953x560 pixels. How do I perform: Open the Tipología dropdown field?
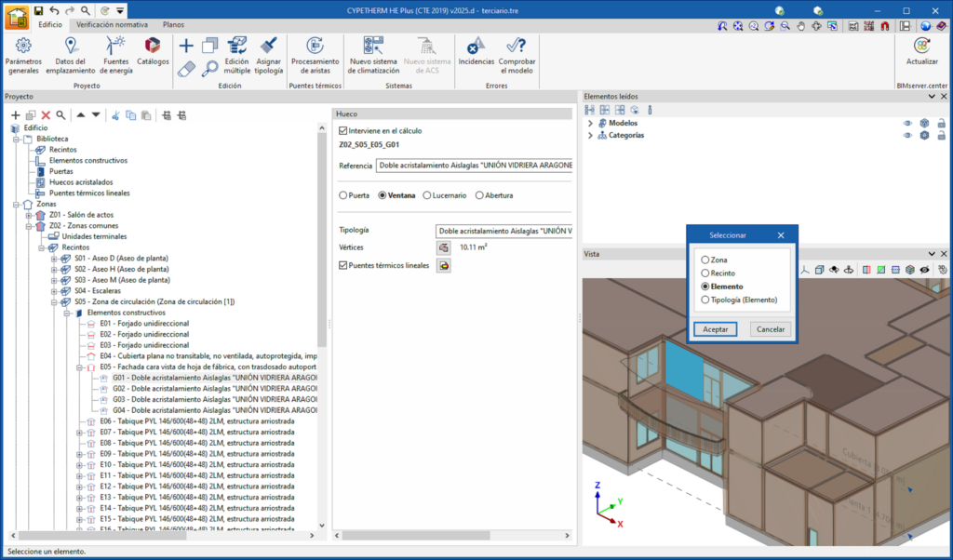pos(503,230)
